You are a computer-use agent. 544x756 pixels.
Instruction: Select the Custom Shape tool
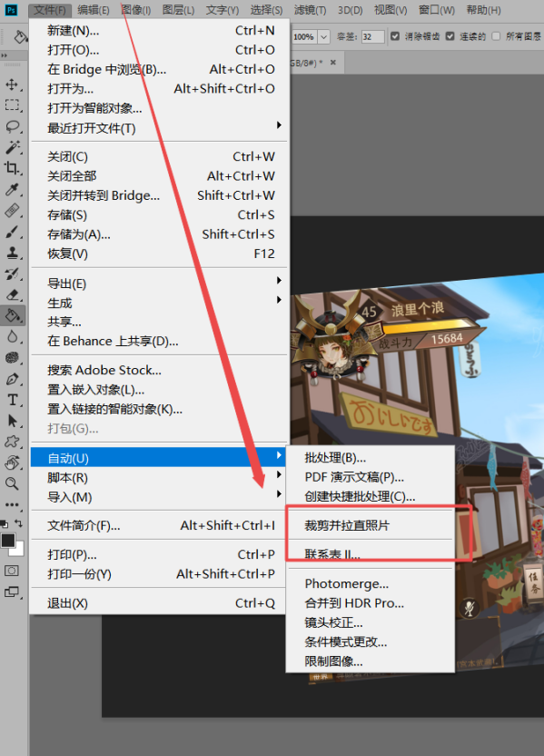tap(12, 442)
